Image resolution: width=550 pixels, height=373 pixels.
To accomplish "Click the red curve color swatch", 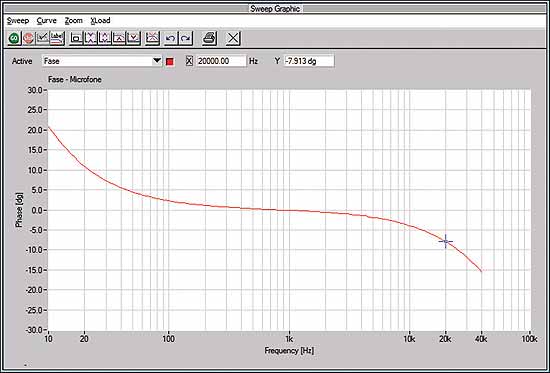I will pyautogui.click(x=170, y=62).
